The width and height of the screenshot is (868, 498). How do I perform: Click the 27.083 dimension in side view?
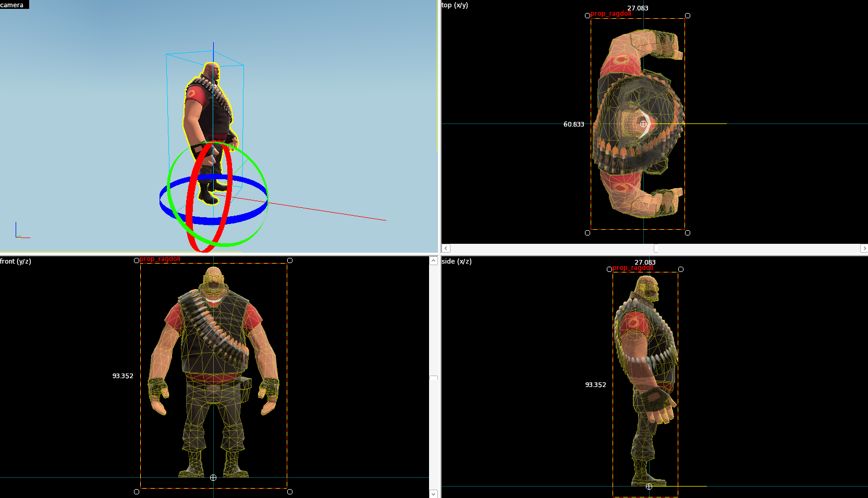[x=645, y=263]
